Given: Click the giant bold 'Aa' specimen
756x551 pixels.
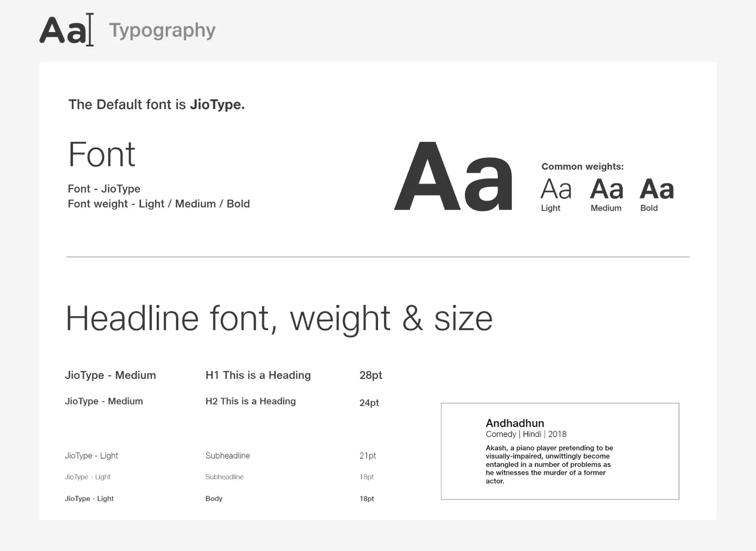Looking at the screenshot, I should [453, 176].
